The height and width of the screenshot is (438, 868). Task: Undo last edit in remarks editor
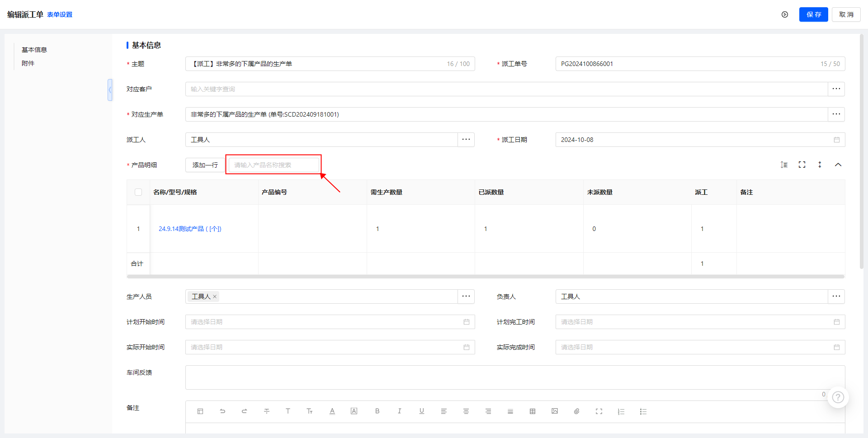[x=222, y=411]
